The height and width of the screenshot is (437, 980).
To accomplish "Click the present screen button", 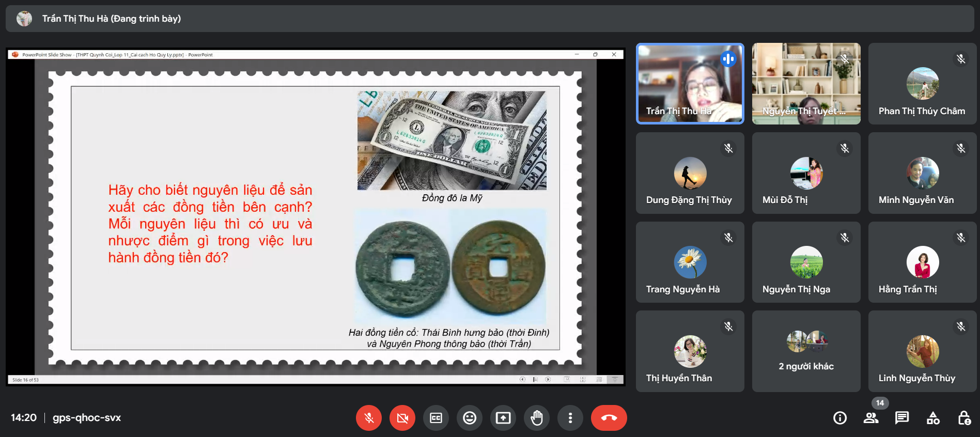I will coord(503,418).
